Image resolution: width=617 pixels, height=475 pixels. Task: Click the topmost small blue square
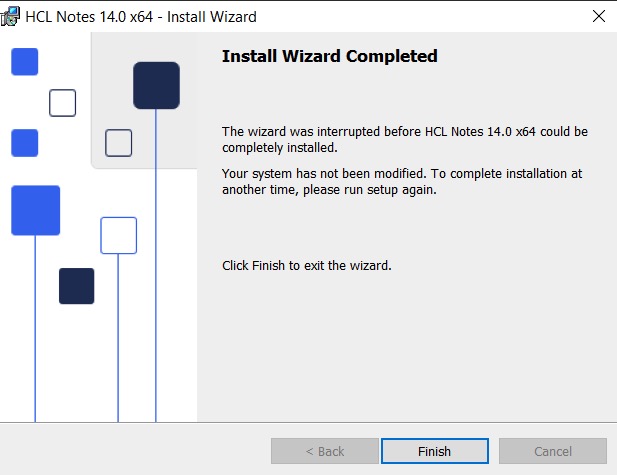[24, 61]
